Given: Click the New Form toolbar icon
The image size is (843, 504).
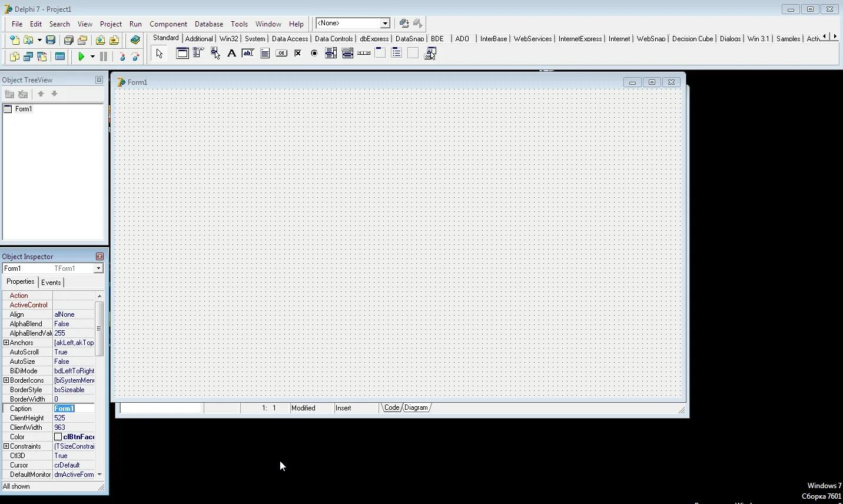Looking at the screenshot, I should tap(59, 57).
